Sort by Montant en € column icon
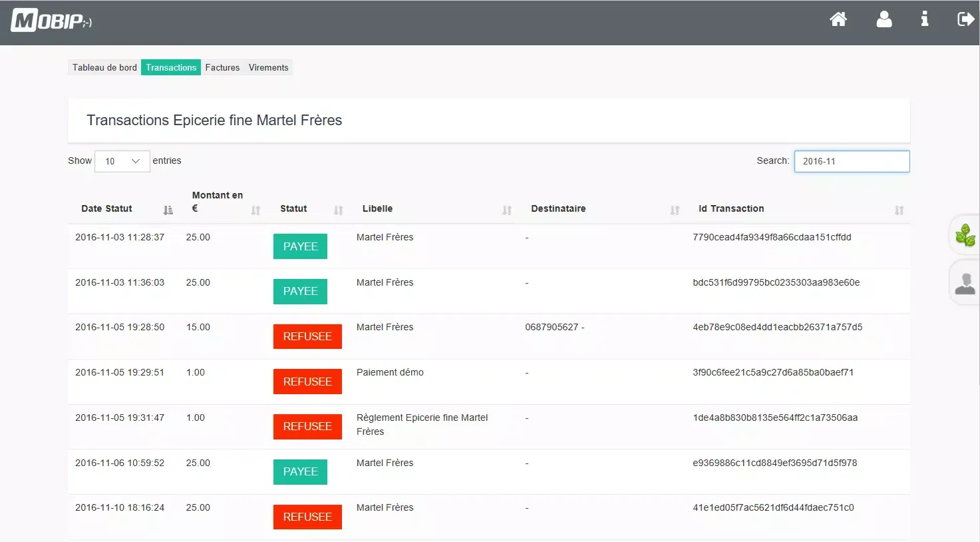The image size is (980, 542). (x=255, y=210)
